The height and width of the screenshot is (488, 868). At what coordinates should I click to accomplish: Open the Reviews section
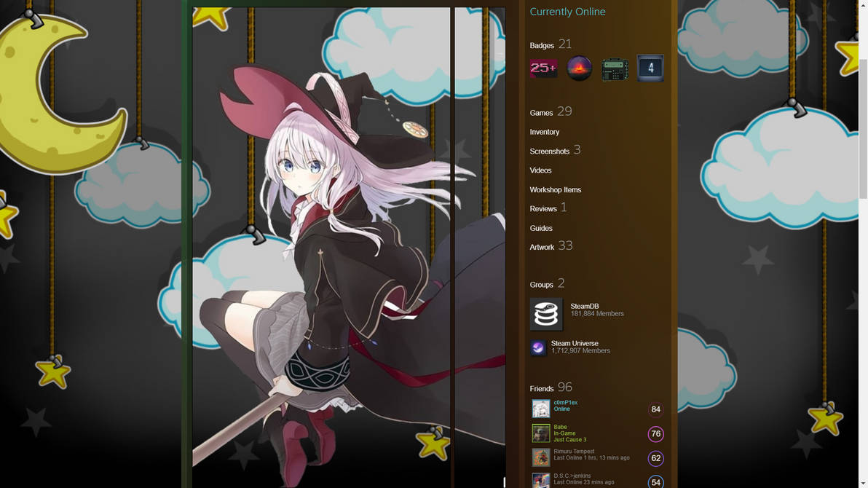tap(542, 208)
